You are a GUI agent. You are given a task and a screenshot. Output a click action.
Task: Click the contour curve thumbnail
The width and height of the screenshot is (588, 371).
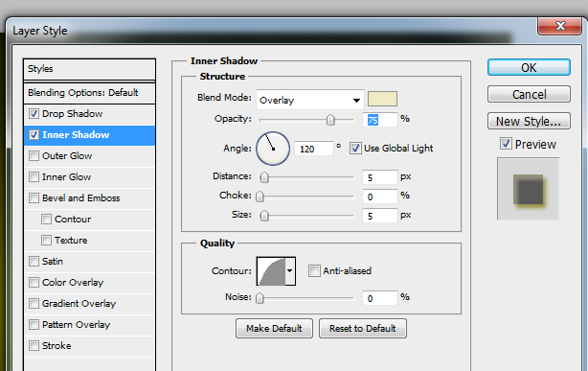pos(271,270)
